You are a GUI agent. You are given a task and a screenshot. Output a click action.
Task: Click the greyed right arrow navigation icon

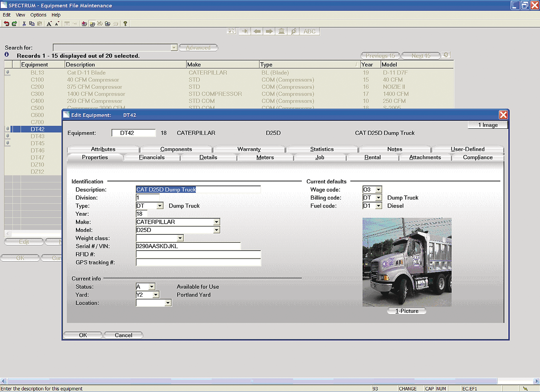269,31
